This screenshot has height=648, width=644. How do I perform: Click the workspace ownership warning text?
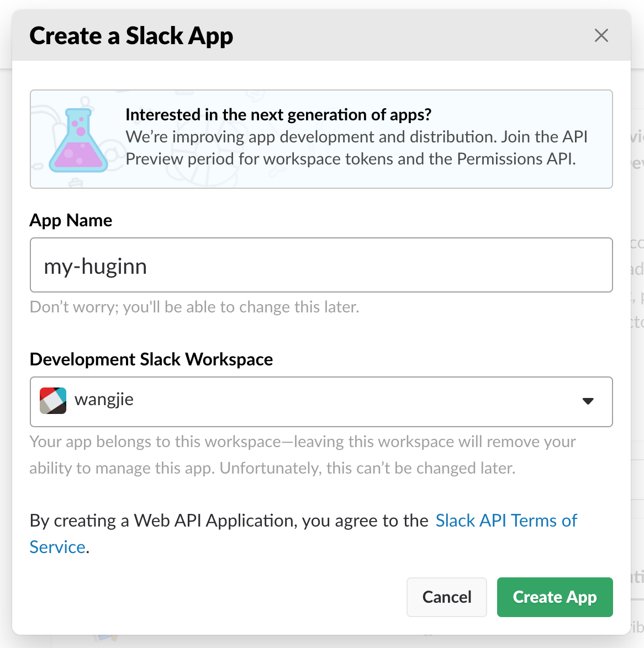[x=302, y=455]
